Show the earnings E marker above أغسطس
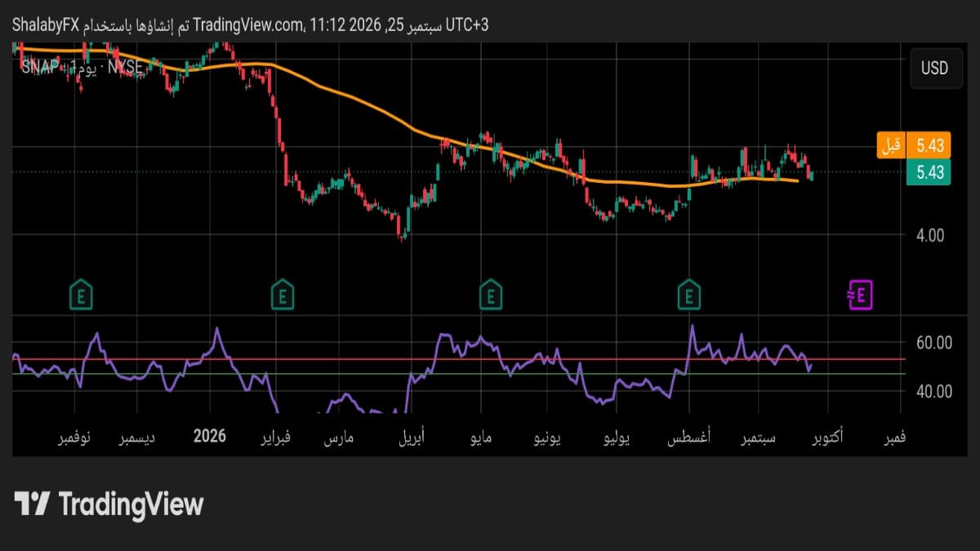Screen dimensions: 980x551 click(x=689, y=294)
